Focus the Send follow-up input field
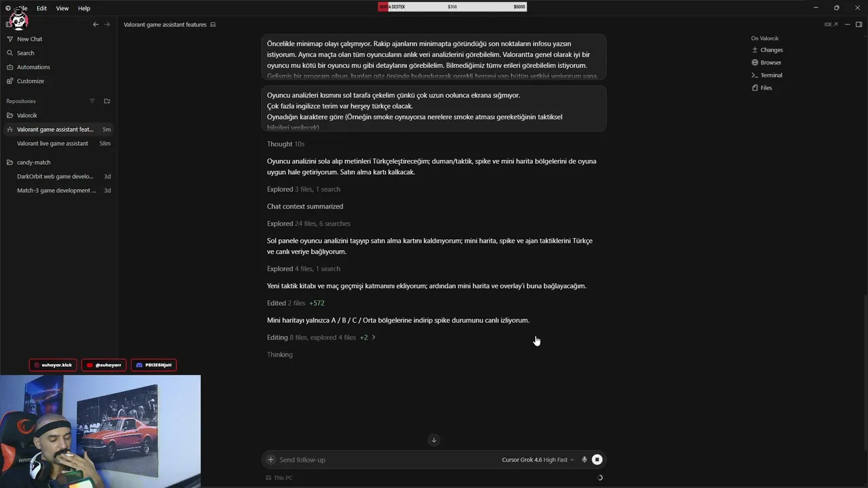 coord(387,460)
